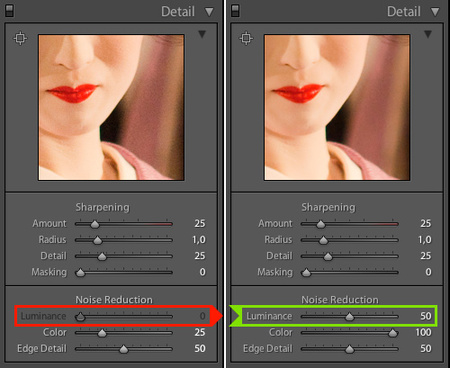Screen dimensions: 450x368
Task: Click the Radius label in right panel
Action: 278,240
